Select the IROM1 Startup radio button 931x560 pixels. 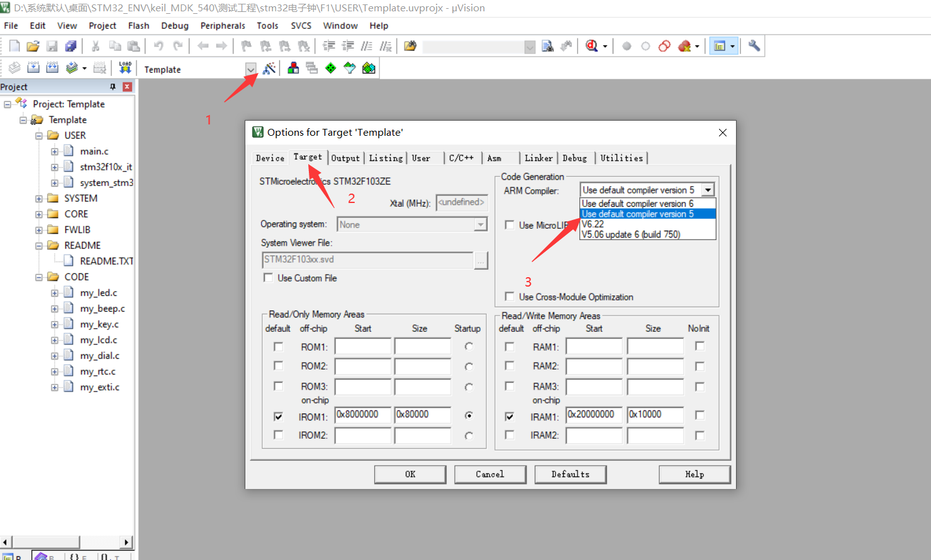click(469, 415)
